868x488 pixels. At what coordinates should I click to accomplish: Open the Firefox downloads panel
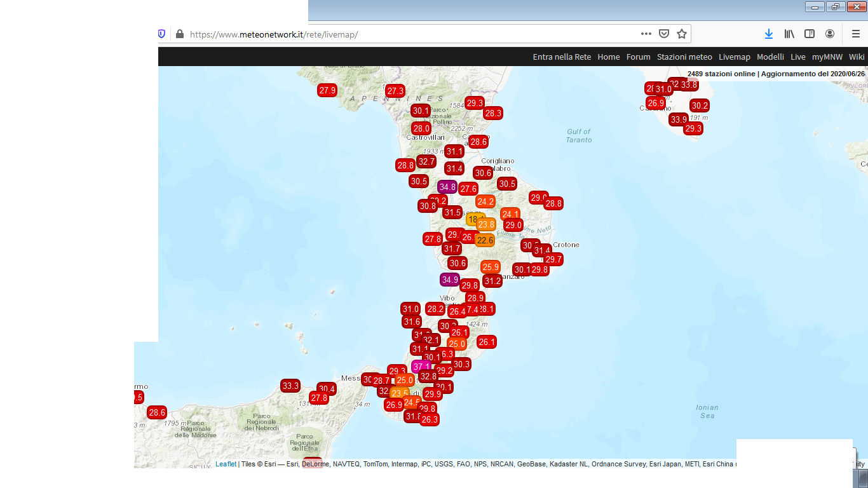[769, 34]
